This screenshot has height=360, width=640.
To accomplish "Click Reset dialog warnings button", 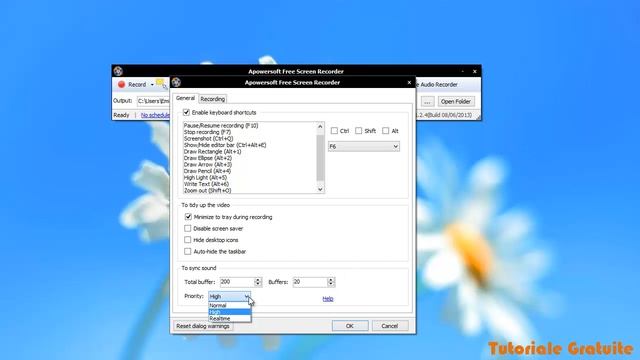I will tap(203, 326).
